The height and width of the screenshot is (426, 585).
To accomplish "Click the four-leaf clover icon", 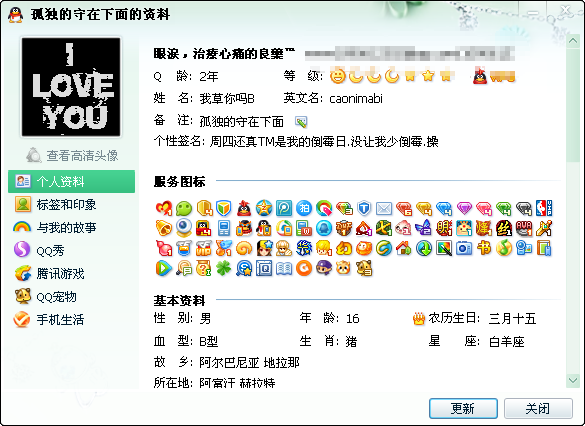I will tap(224, 268).
